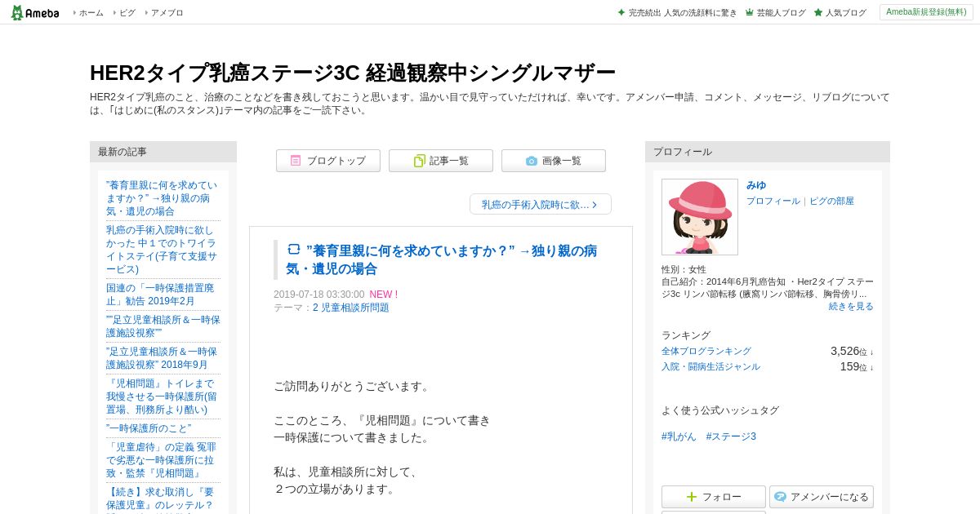Click the フォロー button

(714, 497)
